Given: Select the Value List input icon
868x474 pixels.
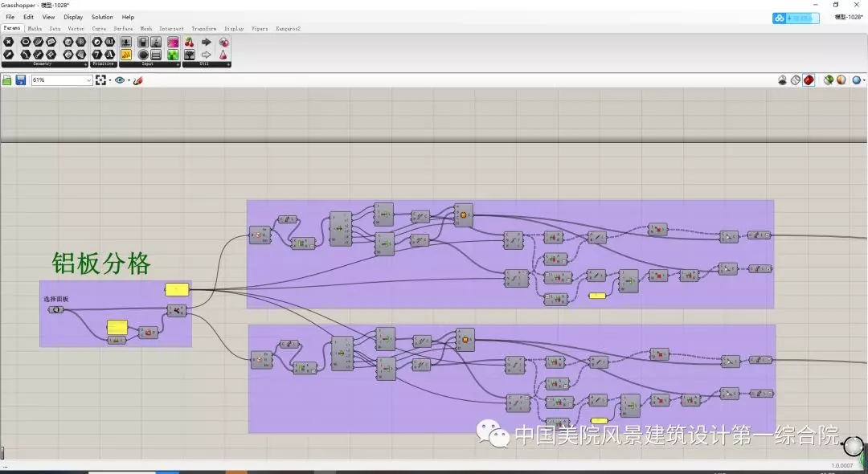Looking at the screenshot, I should pos(156,55).
